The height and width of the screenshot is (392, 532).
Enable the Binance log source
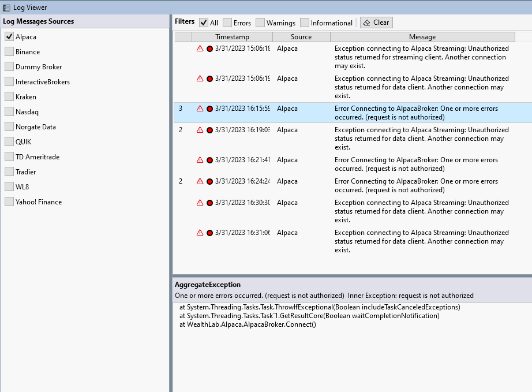pos(9,51)
